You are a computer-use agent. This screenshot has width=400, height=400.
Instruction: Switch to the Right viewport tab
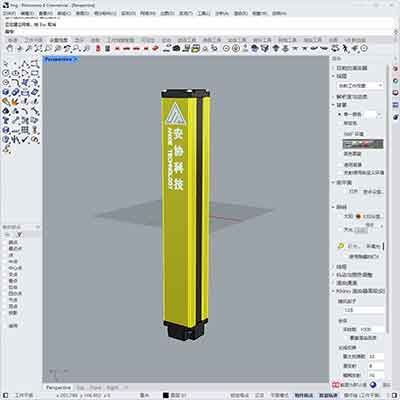click(113, 388)
